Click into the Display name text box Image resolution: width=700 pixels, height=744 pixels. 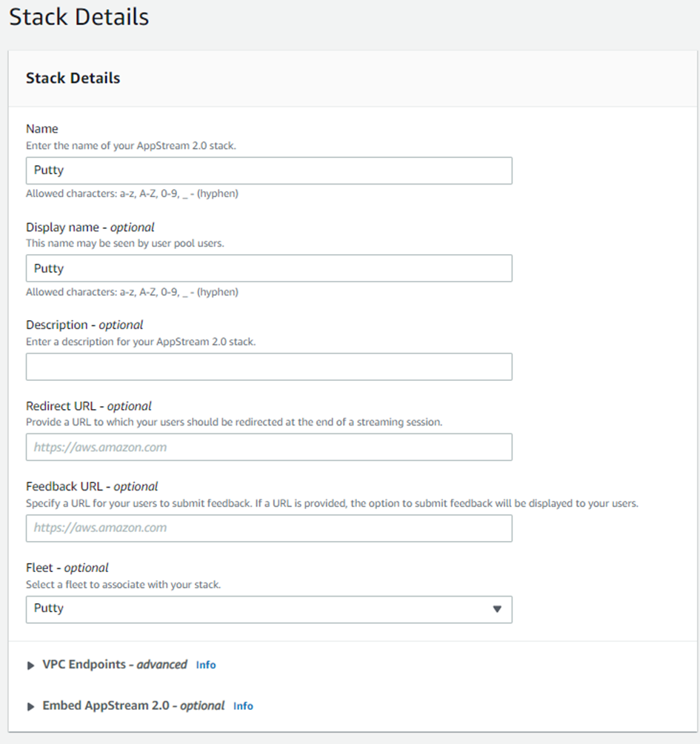click(268, 269)
